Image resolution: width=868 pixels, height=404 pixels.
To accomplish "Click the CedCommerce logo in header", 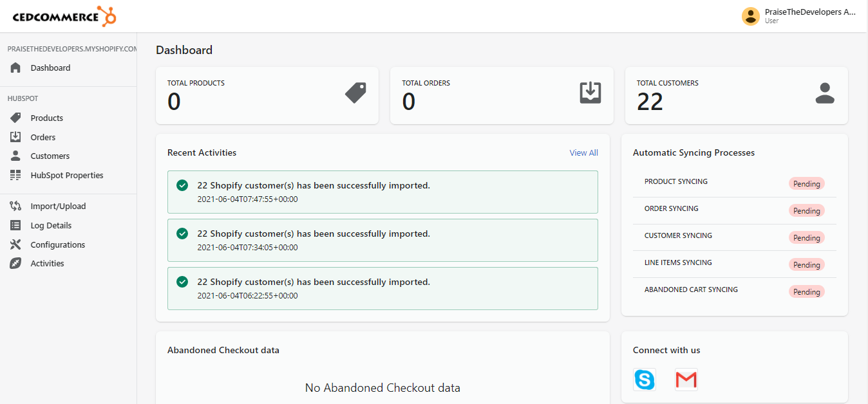I will pyautogui.click(x=64, y=16).
